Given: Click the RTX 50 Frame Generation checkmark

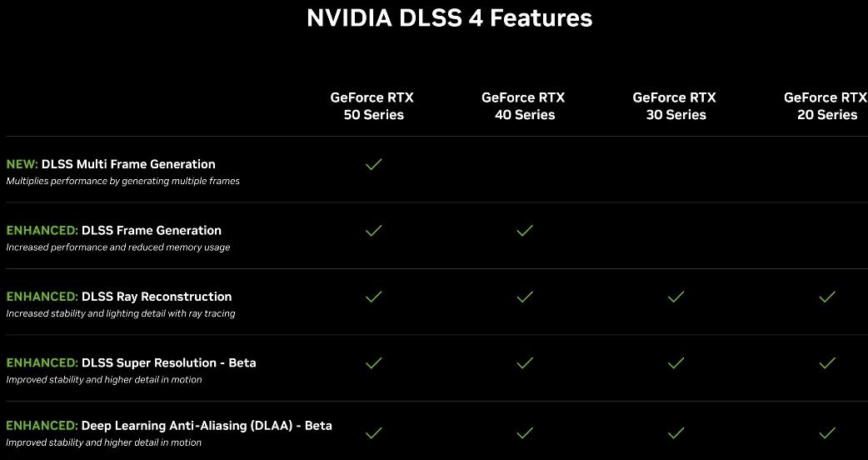Looking at the screenshot, I should pos(374,230).
